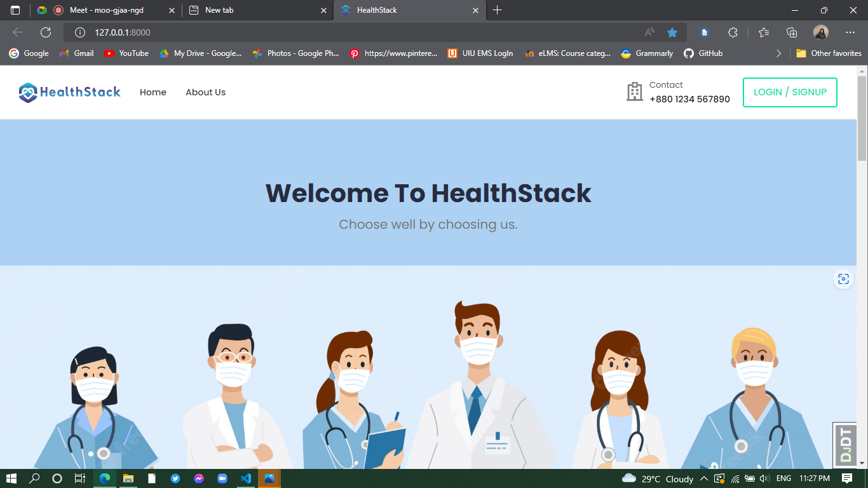Open browser settings via the ellipsis menu
The width and height of the screenshot is (868, 488).
pyautogui.click(x=850, y=32)
